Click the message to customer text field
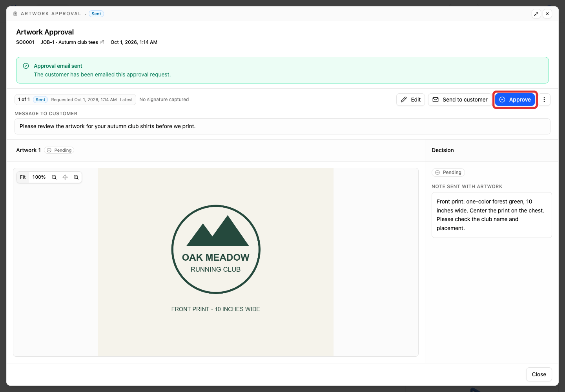This screenshot has width=565, height=392. click(x=282, y=126)
